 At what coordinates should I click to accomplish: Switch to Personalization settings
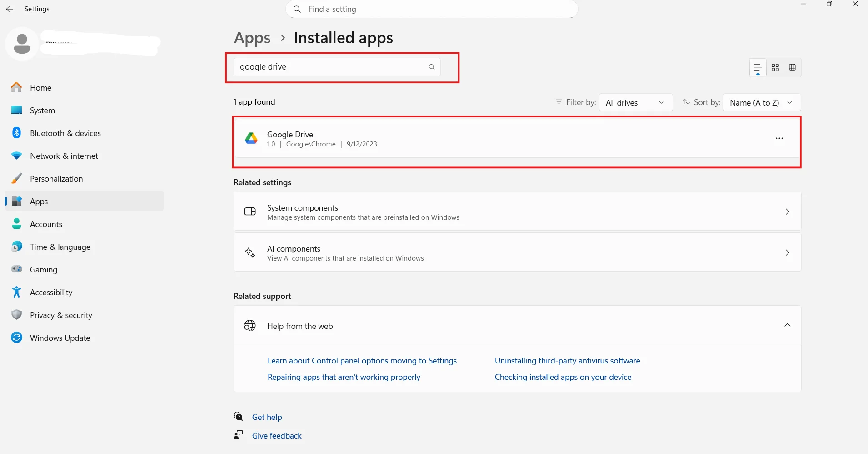(16, 178)
